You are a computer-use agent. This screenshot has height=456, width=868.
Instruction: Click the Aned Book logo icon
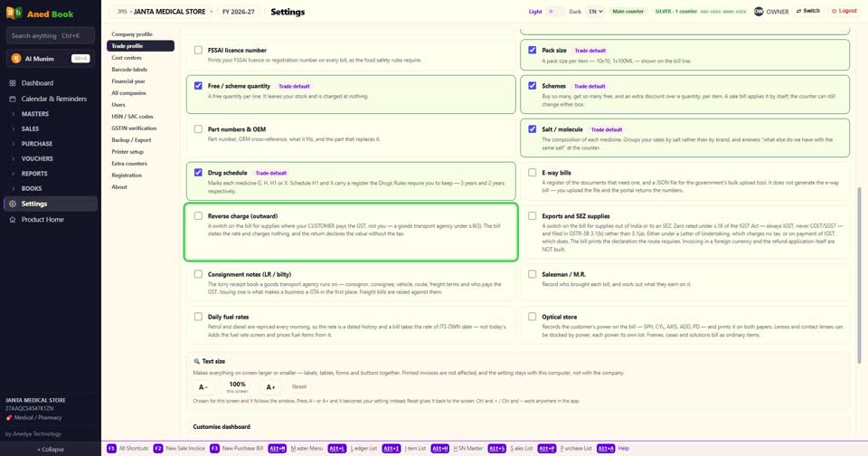(14, 13)
